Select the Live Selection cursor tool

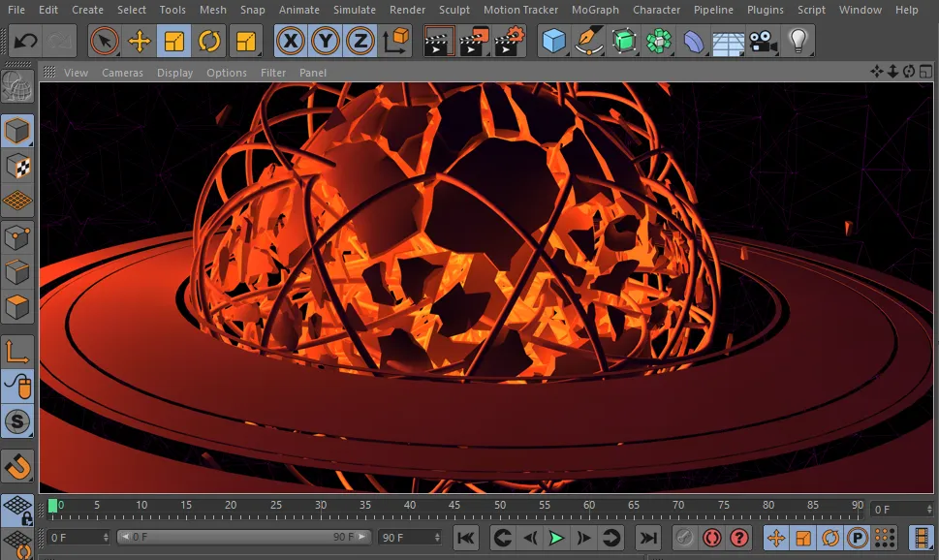pyautogui.click(x=105, y=42)
